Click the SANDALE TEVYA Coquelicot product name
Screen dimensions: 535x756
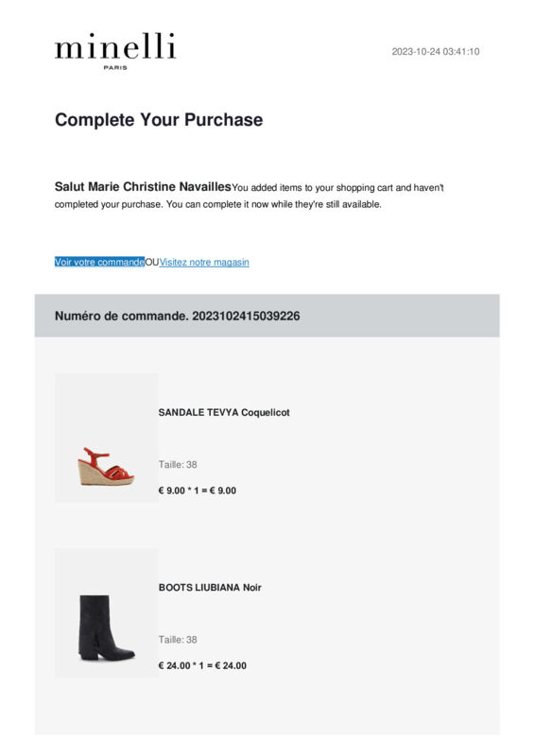pos(224,412)
